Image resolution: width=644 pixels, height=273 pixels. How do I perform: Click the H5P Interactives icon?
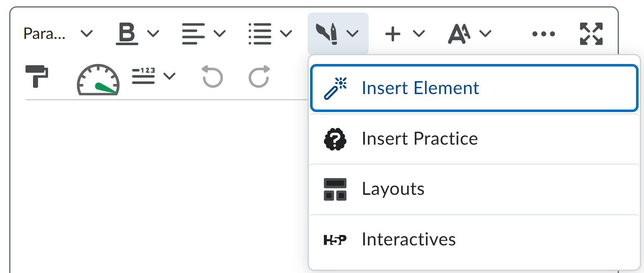pos(335,240)
